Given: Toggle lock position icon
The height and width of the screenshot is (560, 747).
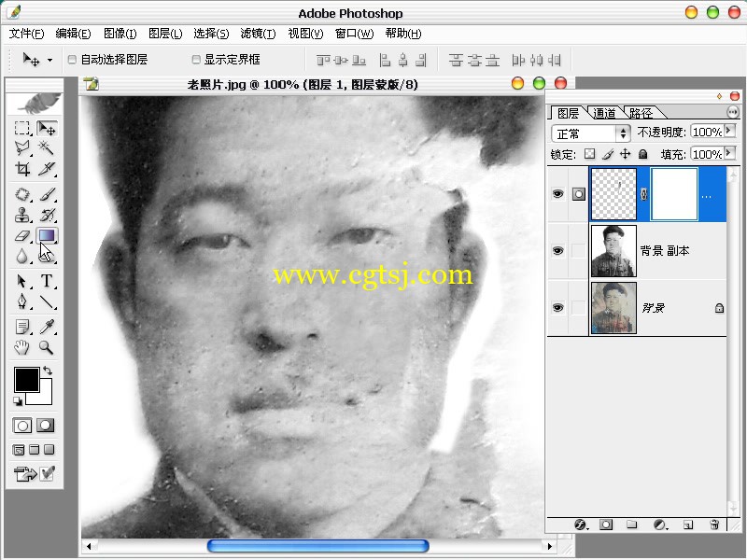Looking at the screenshot, I should tap(625, 154).
